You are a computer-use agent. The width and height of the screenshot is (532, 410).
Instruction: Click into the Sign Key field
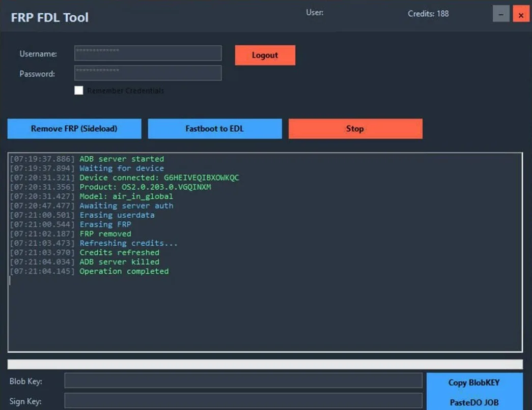pyautogui.click(x=243, y=400)
